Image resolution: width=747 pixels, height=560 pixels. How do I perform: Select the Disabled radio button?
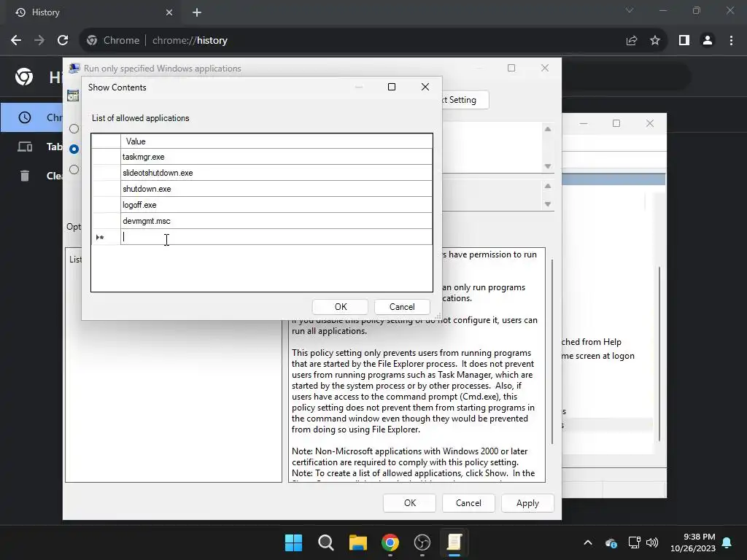coord(74,169)
